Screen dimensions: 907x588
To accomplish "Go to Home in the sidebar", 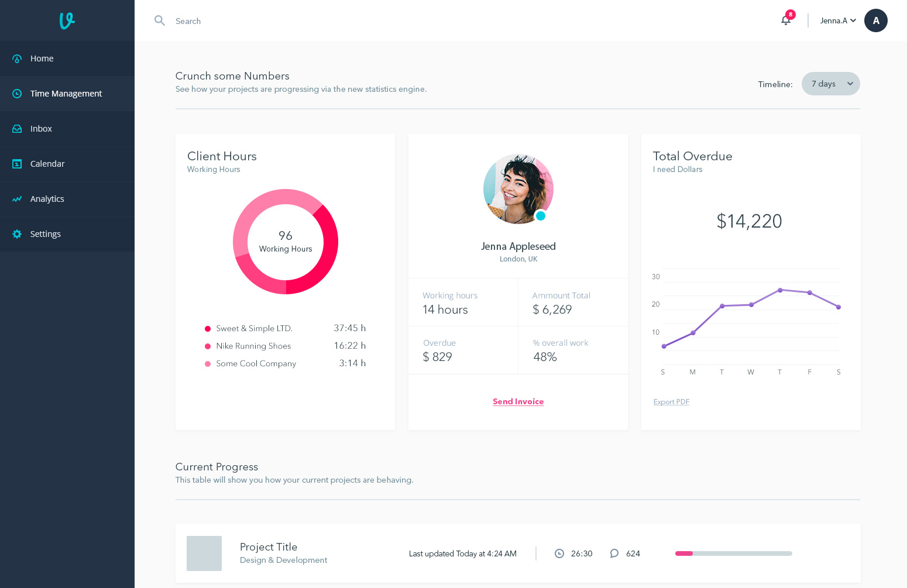I will tap(42, 59).
